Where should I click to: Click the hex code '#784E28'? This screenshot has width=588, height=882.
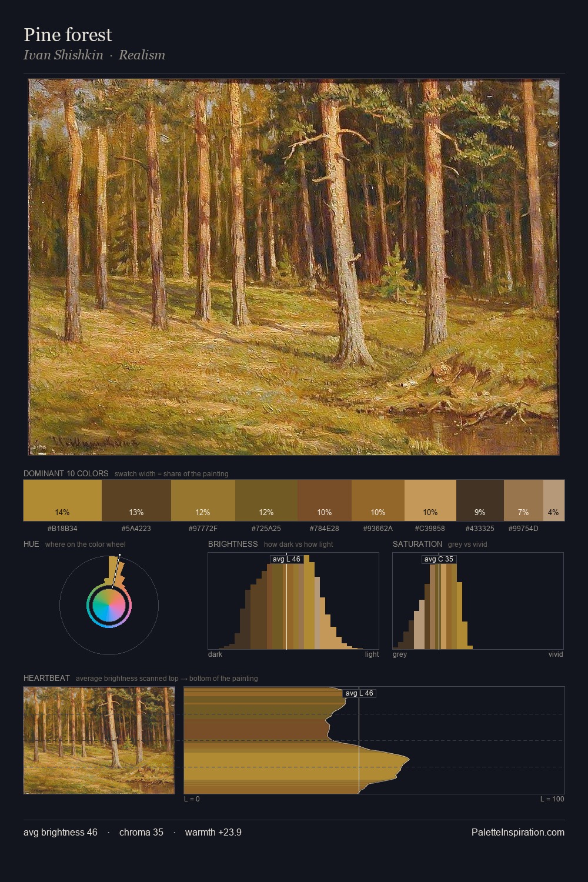coord(325,528)
